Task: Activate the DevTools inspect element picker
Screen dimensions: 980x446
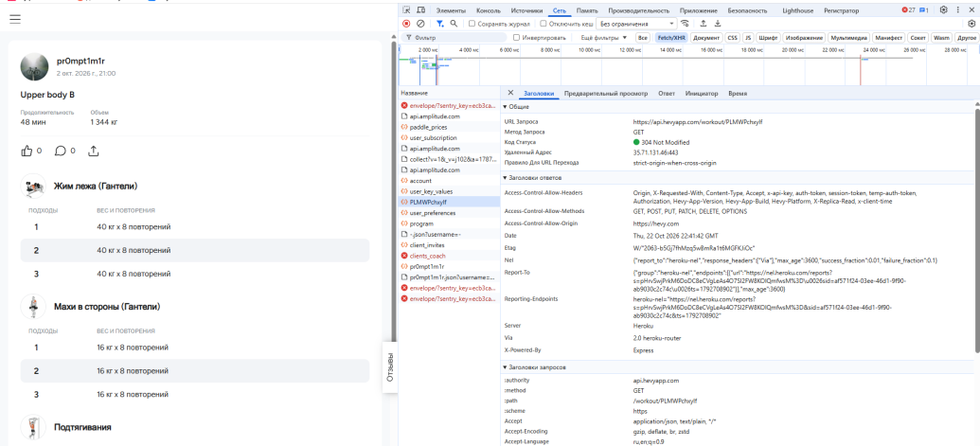Action: pos(406,10)
